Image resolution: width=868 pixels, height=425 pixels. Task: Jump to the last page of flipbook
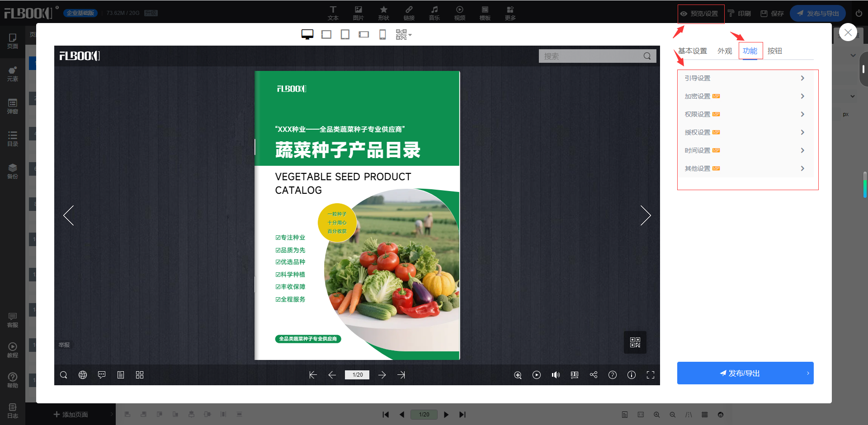coord(401,375)
